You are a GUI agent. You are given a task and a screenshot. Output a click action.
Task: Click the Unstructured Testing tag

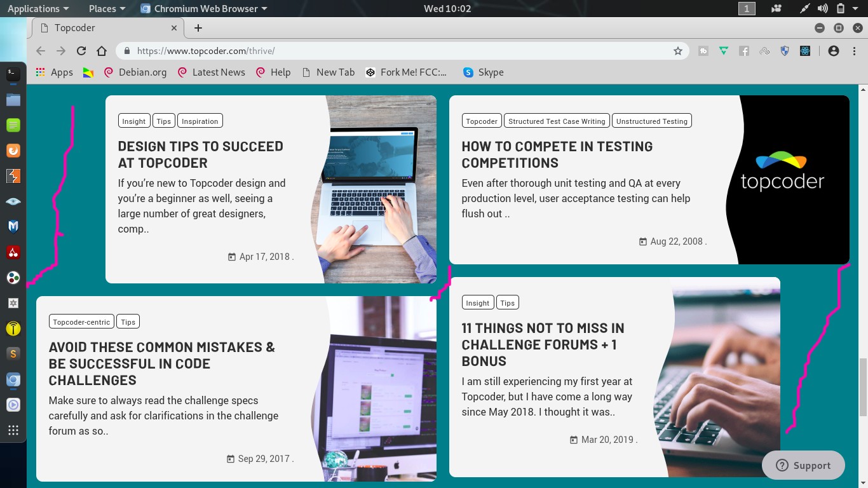point(652,121)
